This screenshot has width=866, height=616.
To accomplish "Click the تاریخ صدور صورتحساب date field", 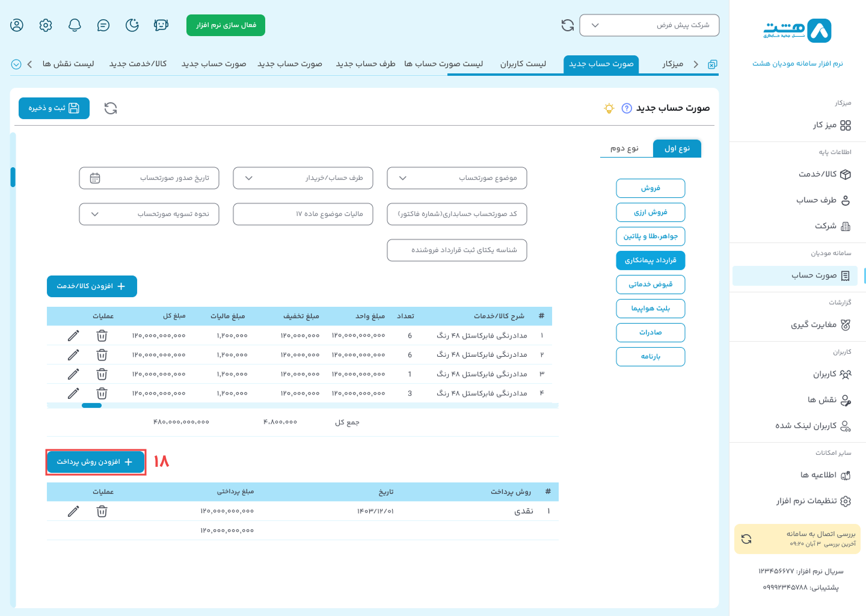I will pyautogui.click(x=149, y=178).
